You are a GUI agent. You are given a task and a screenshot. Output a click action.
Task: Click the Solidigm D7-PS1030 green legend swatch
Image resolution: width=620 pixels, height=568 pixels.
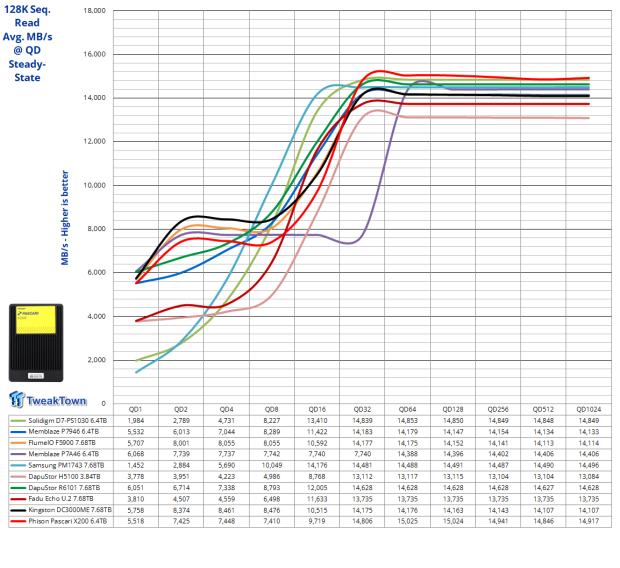18,421
